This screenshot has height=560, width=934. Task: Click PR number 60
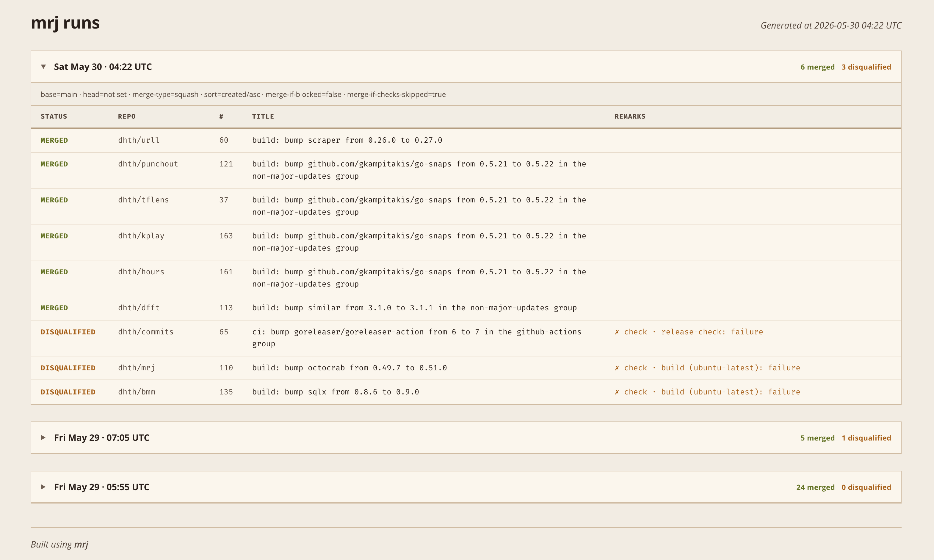(x=224, y=140)
